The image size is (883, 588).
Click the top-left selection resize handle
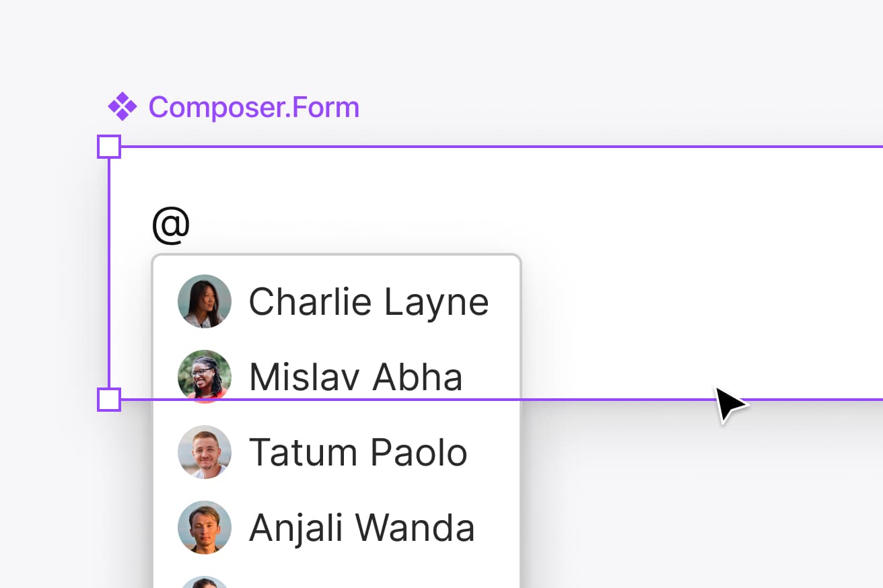109,147
